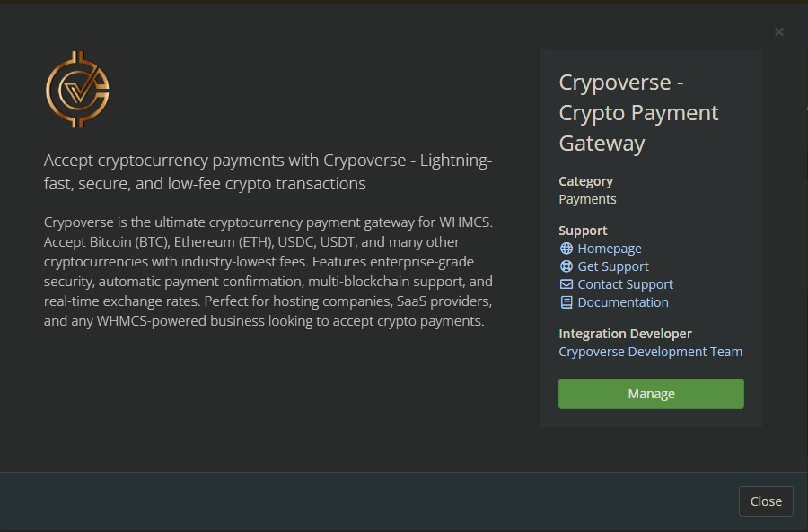Image resolution: width=808 pixels, height=532 pixels.
Task: Click the Payments category value
Action: pos(587,199)
